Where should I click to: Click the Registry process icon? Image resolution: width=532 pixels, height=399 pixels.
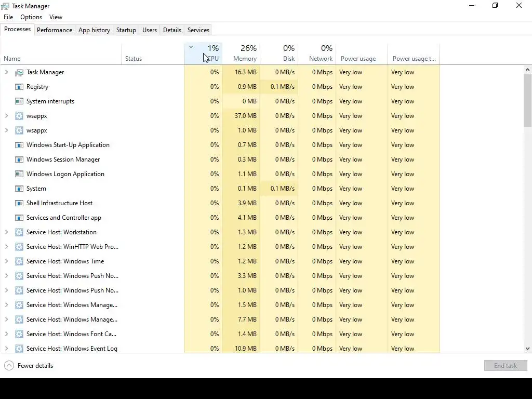click(19, 87)
